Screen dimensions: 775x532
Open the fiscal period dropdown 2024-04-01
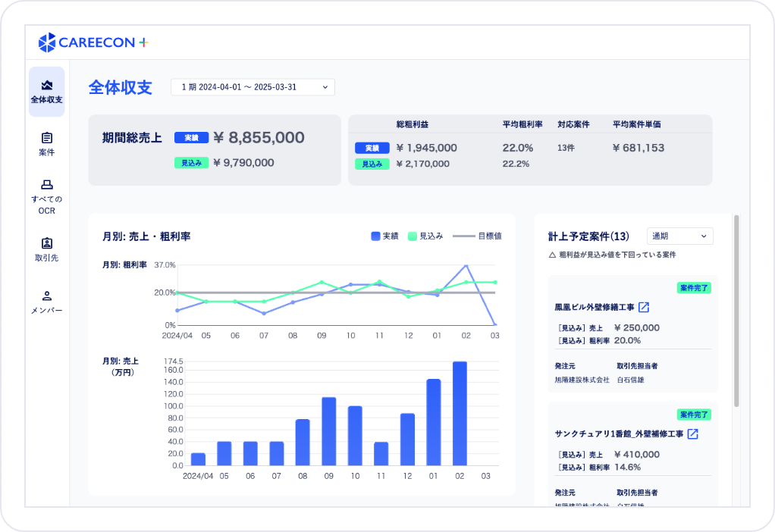252,86
